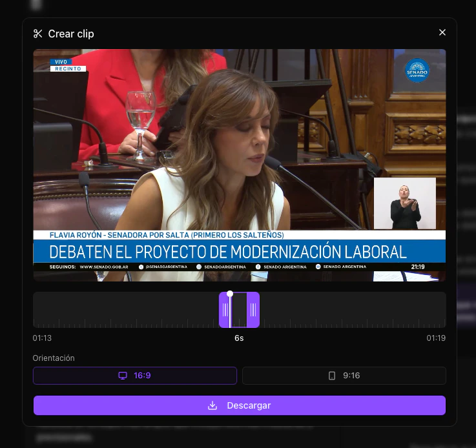The height and width of the screenshot is (448, 476).
Task: Click the FLAVIA ROYÓN caption line
Action: (167, 235)
